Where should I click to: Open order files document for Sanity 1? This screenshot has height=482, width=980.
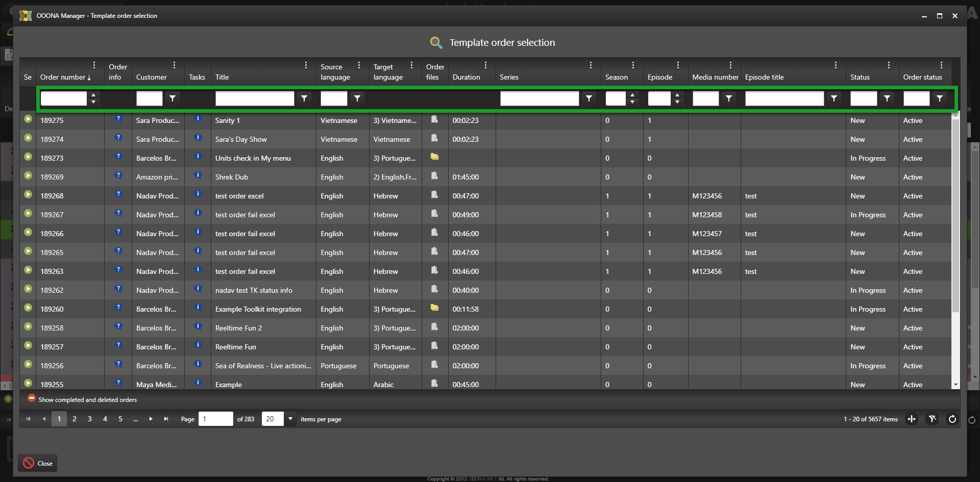coord(434,119)
